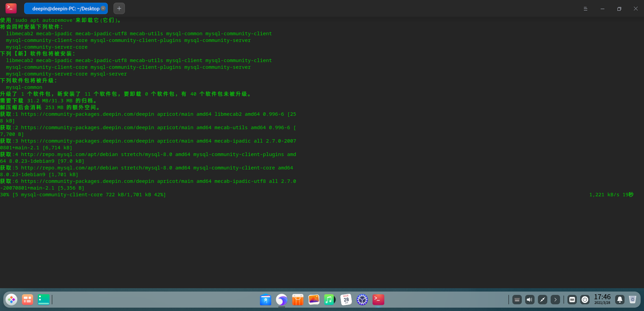The image size is (644, 311).
Task: Open the notification bell in the dock
Action: click(x=620, y=300)
